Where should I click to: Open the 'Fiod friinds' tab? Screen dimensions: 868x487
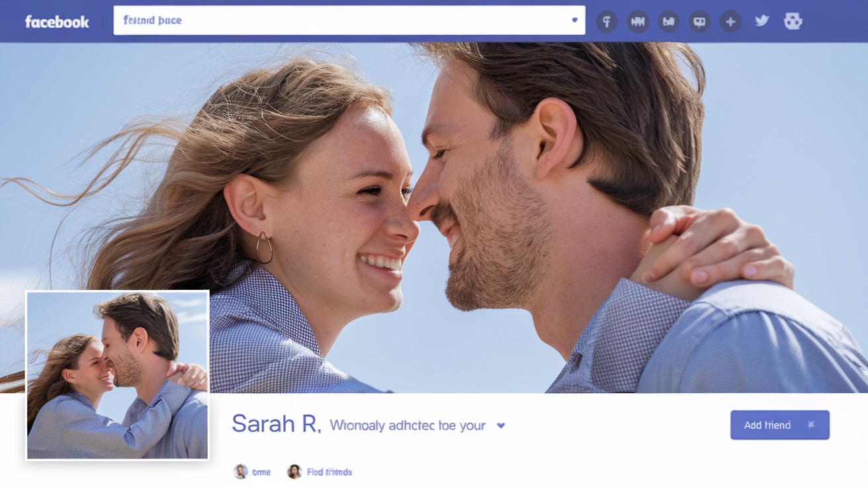coord(329,472)
